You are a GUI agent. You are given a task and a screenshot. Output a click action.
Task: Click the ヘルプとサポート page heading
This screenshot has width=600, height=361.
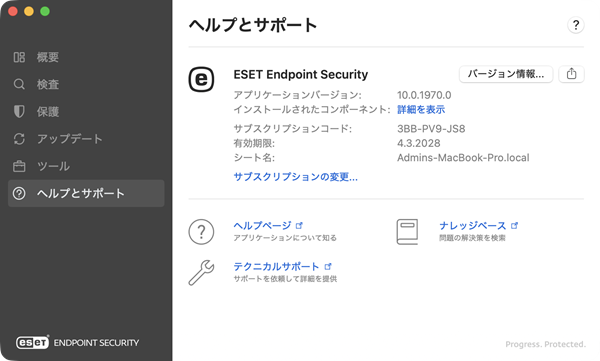(253, 25)
